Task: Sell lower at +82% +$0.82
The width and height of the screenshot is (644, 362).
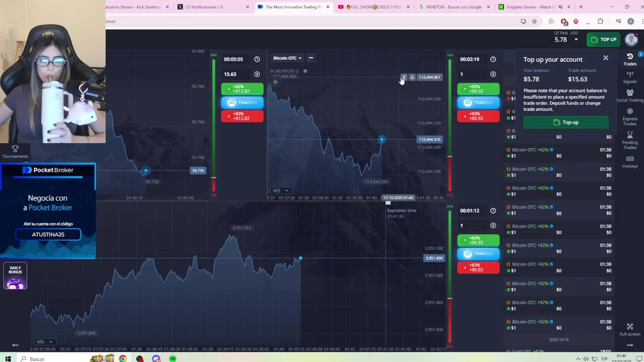Action: [x=478, y=267]
